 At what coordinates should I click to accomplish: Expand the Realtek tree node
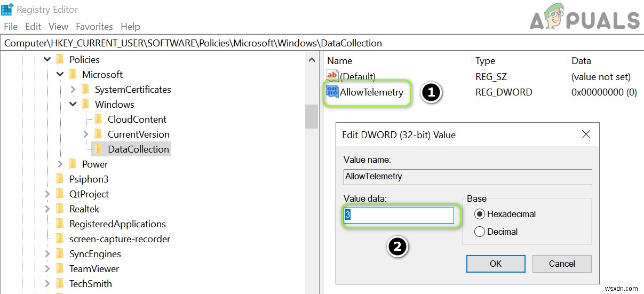coord(47,209)
